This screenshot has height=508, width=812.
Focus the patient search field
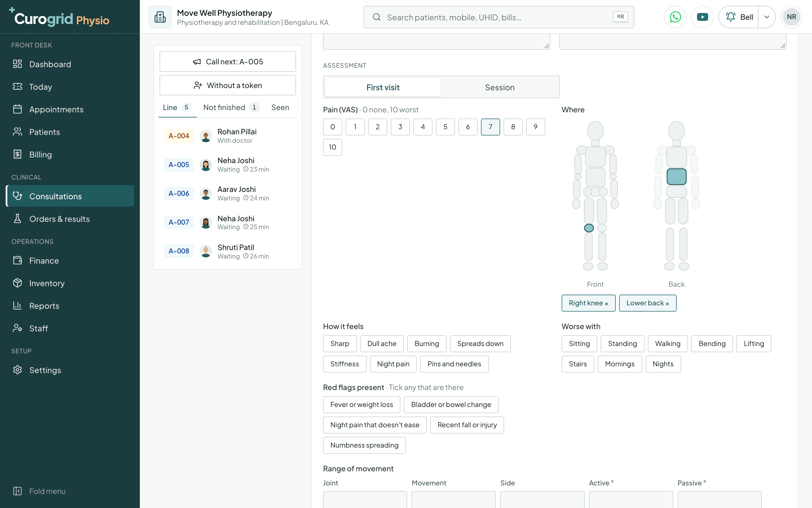(498, 17)
